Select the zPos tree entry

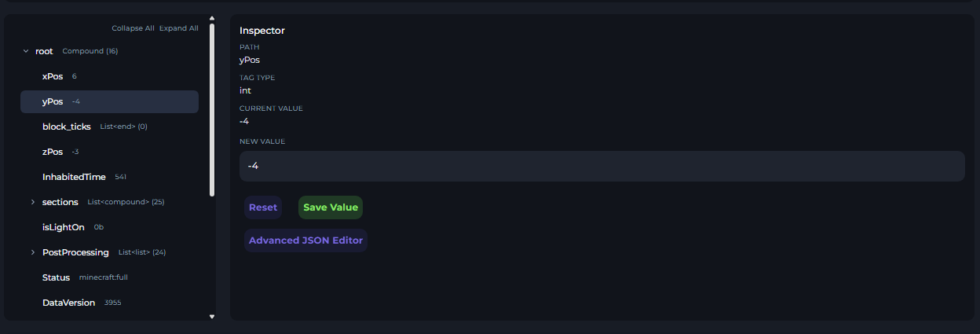pyautogui.click(x=53, y=152)
